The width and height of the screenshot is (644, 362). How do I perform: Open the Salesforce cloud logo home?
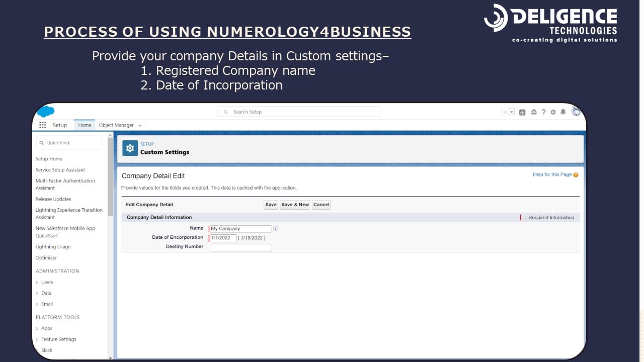(46, 112)
